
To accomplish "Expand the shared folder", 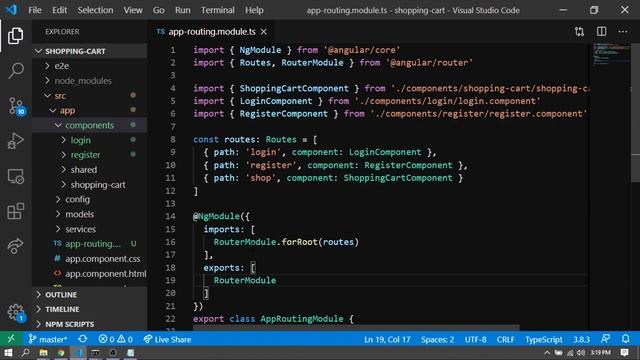I will [90, 169].
